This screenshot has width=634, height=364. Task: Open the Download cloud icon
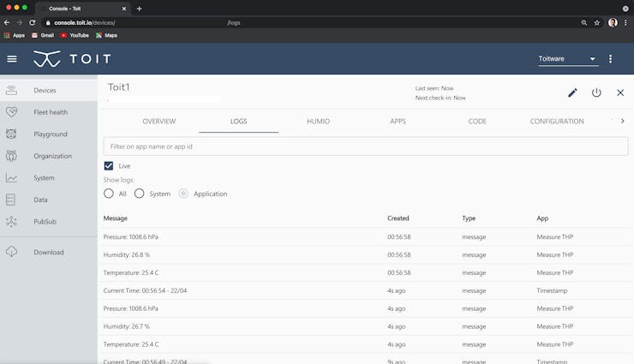(x=11, y=252)
